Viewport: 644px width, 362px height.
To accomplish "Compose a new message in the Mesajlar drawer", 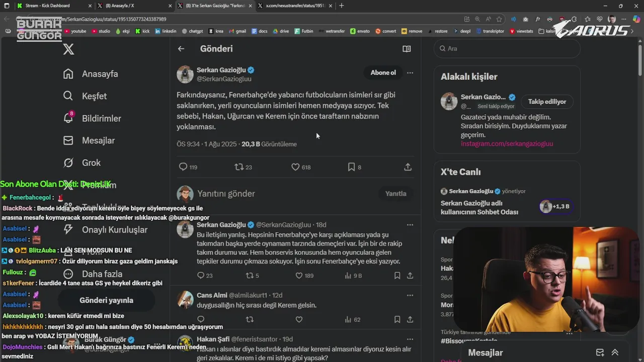I will pos(600,352).
